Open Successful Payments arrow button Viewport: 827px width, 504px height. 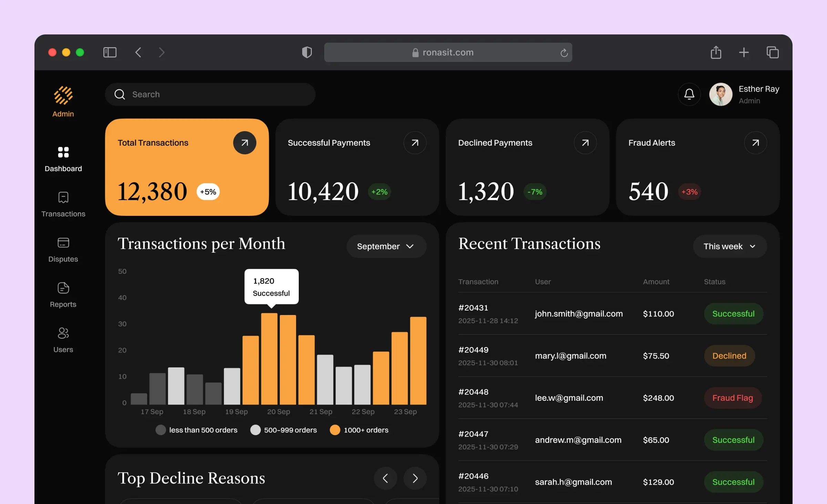(415, 143)
